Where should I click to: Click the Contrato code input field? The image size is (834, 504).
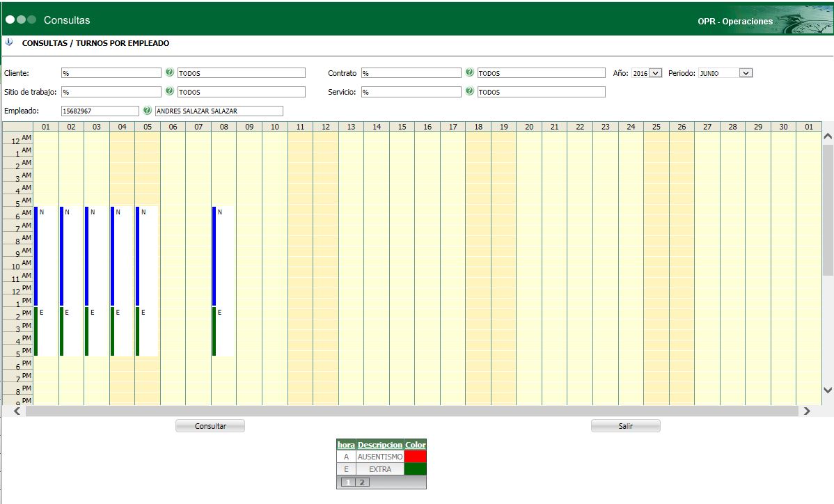(x=411, y=73)
